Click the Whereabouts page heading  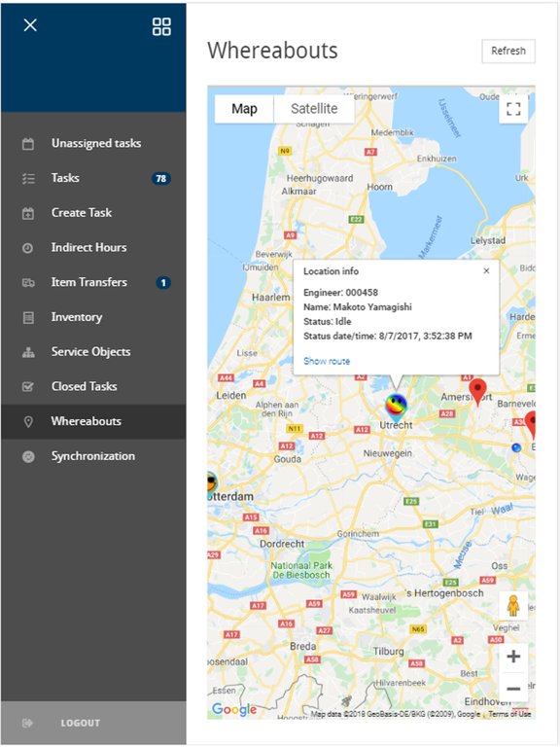click(x=272, y=51)
